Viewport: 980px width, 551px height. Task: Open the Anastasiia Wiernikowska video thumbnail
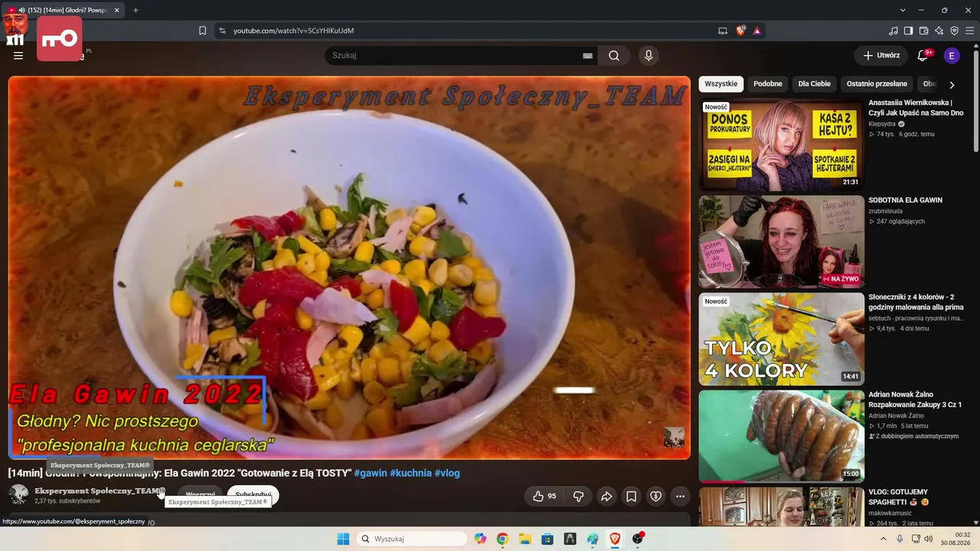coord(781,145)
